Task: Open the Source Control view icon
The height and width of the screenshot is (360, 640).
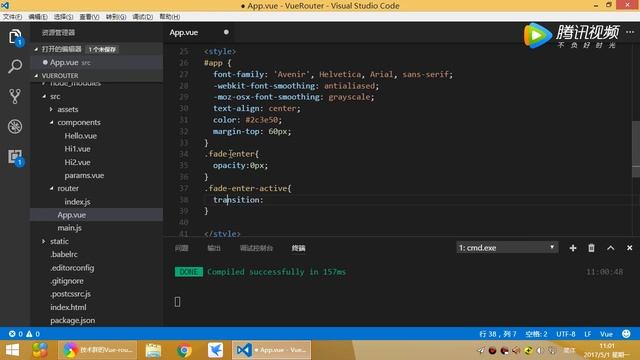Action: tap(15, 96)
